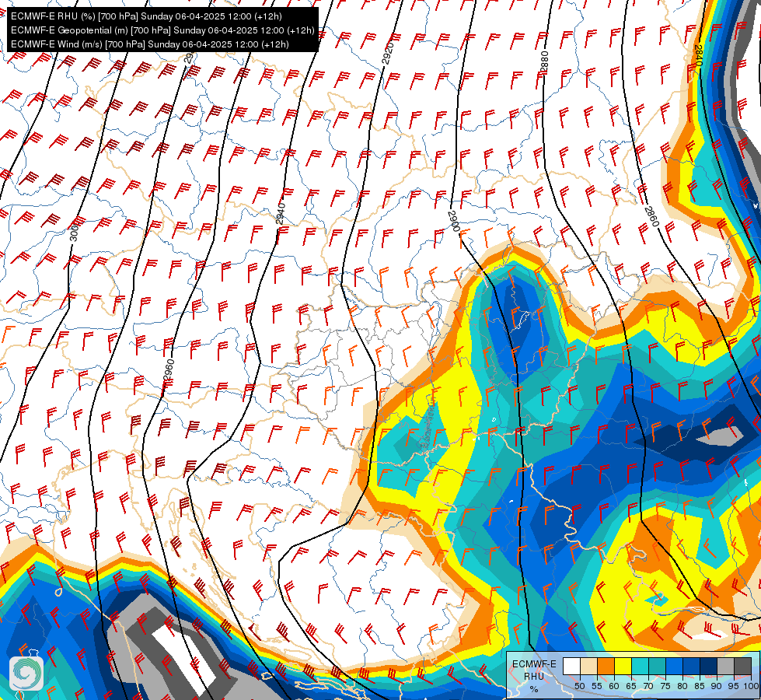761x700 pixels.
Task: Click the 2920 geopotential contour label
Action: click(x=387, y=54)
